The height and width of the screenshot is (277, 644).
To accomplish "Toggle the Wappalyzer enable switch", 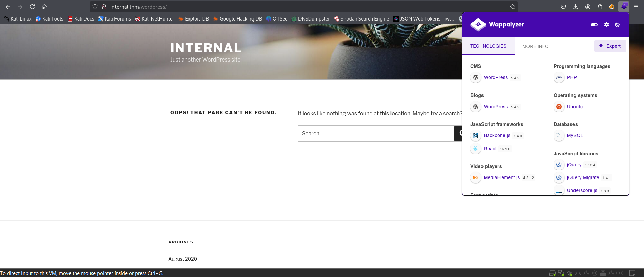I will pos(594,25).
